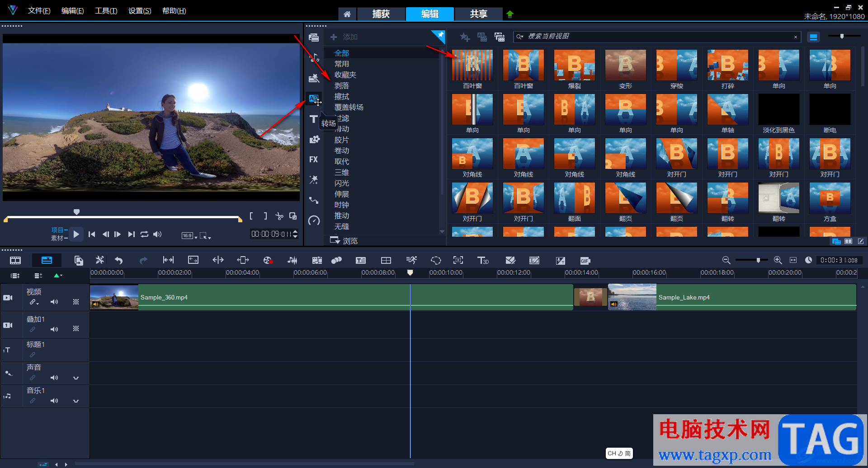Expand the 音乐1 track height chevron

76,401
